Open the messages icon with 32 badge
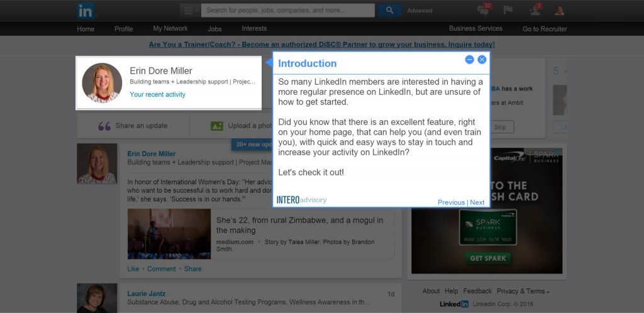 [484, 10]
